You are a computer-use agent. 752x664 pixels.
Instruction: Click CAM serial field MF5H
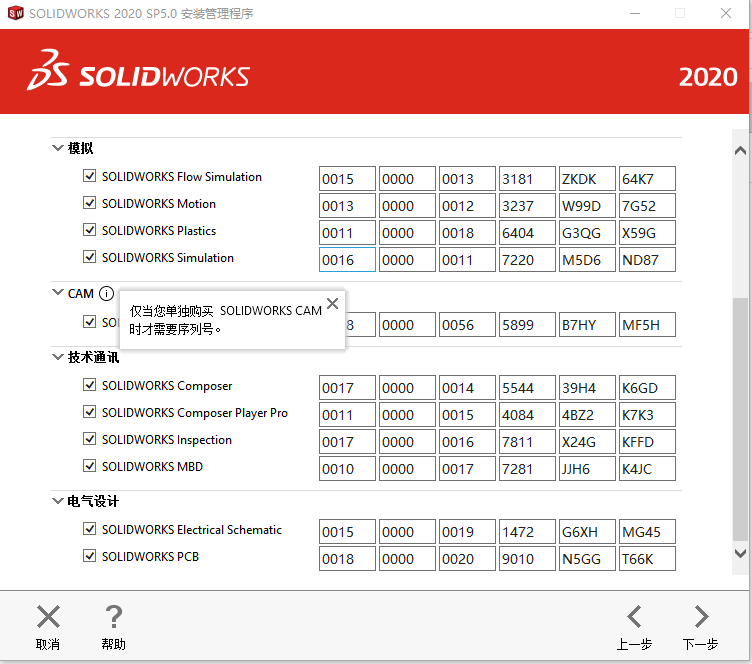coord(647,325)
